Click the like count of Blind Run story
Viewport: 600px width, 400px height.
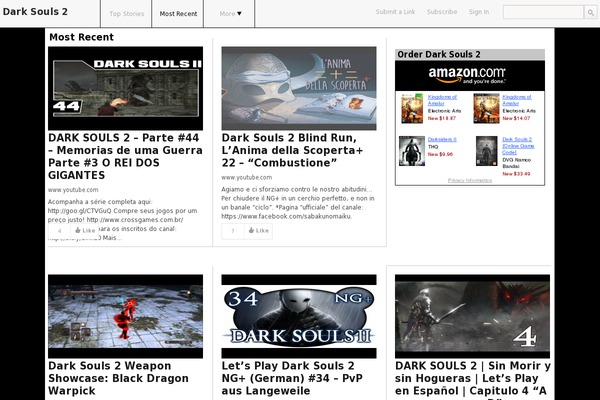[x=233, y=231]
